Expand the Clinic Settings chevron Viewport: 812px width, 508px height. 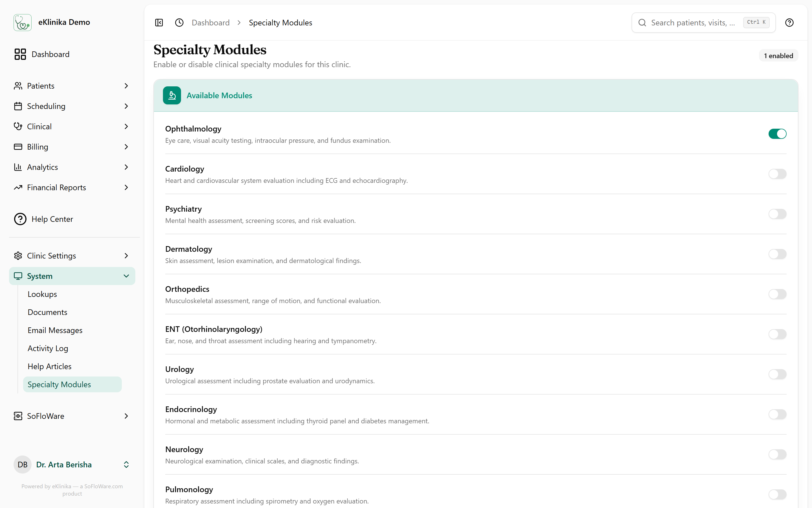[x=126, y=256]
